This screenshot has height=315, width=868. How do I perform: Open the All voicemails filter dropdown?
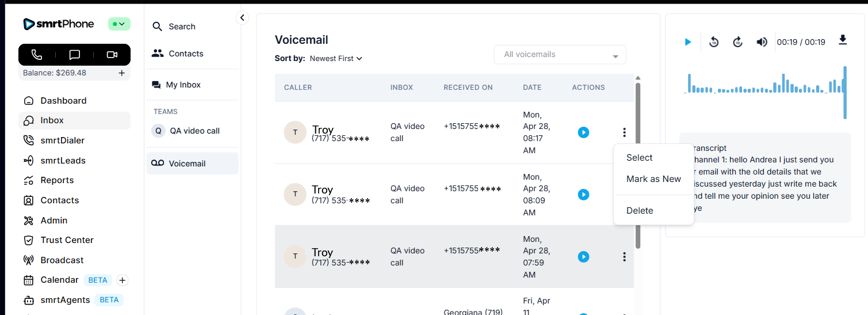pos(560,55)
